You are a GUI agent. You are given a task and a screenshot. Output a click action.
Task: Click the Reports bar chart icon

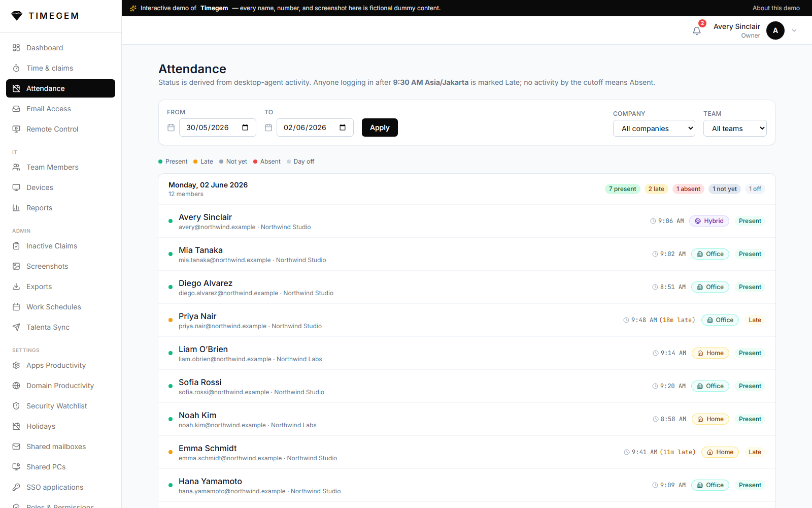tap(16, 208)
